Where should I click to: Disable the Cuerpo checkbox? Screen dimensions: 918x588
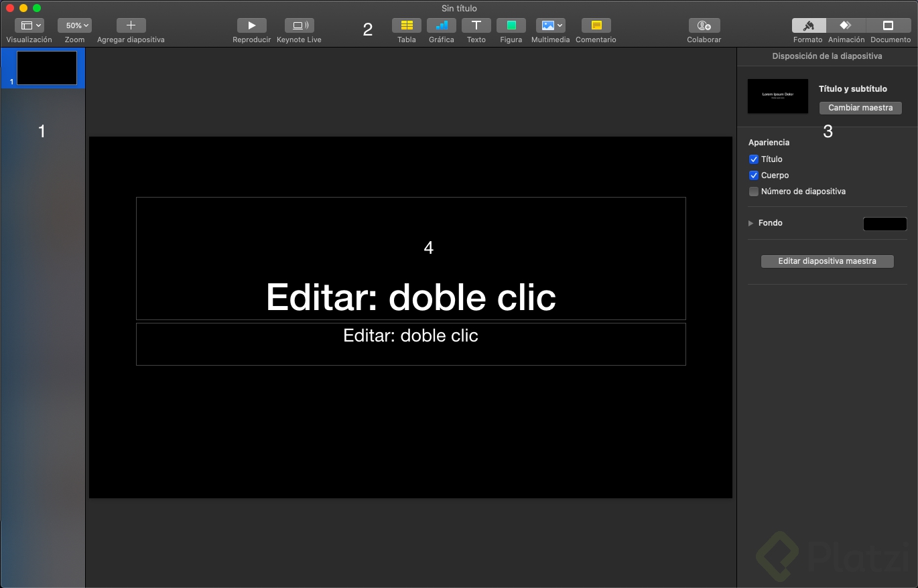pos(753,175)
